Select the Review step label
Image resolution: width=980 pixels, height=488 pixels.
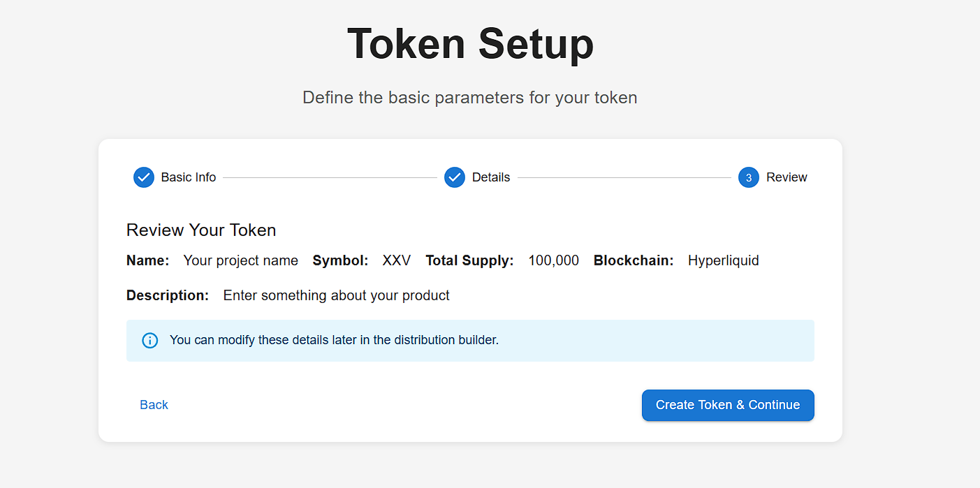(x=786, y=177)
